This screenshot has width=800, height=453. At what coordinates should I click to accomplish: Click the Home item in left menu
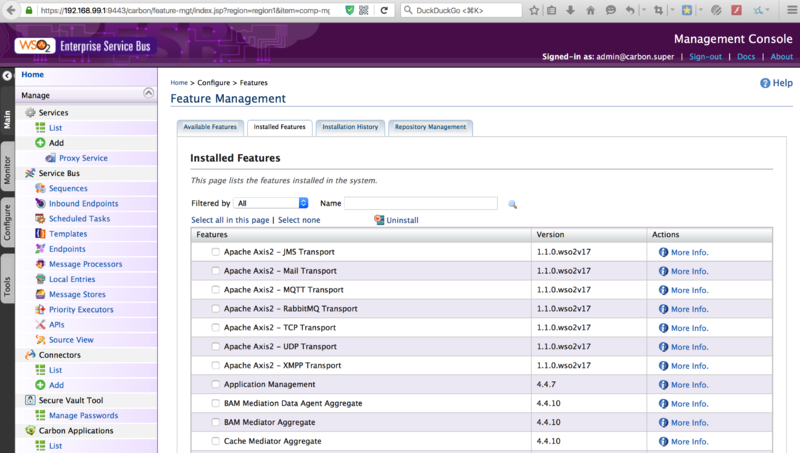[x=33, y=74]
